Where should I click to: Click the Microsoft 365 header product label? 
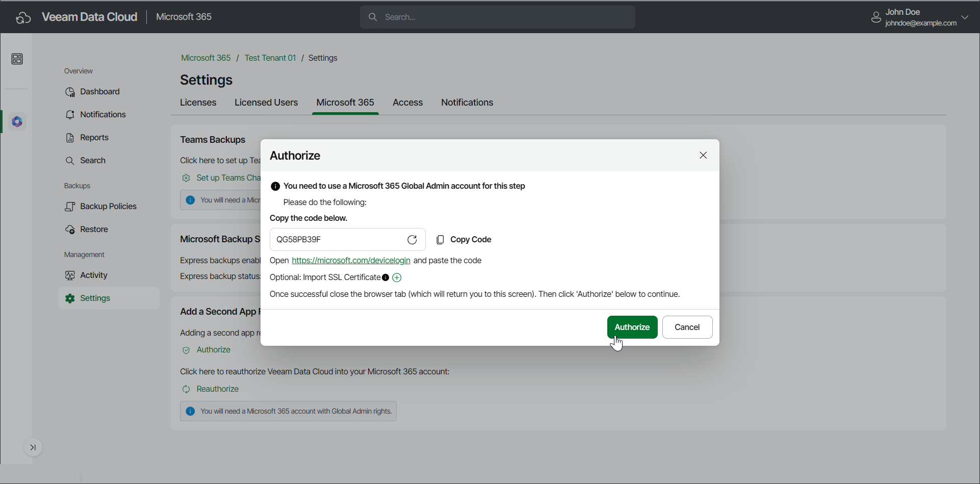[184, 17]
